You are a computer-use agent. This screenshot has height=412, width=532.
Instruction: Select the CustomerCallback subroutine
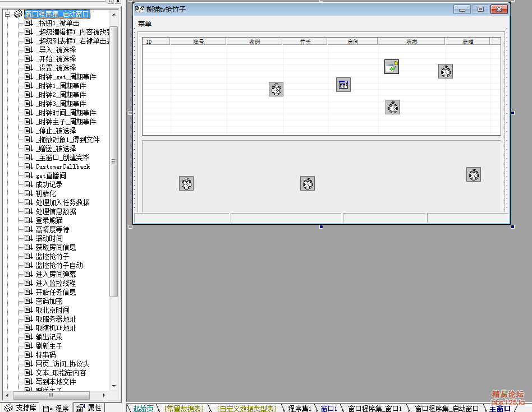click(63, 166)
